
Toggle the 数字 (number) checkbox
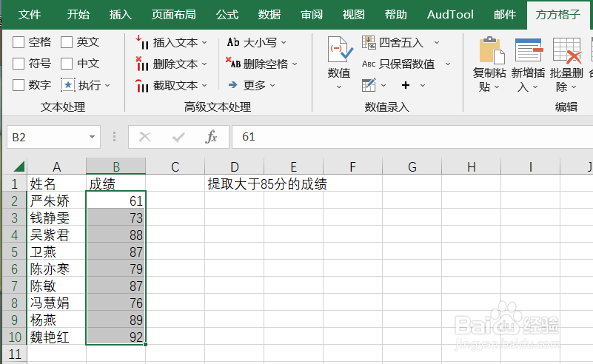19,85
